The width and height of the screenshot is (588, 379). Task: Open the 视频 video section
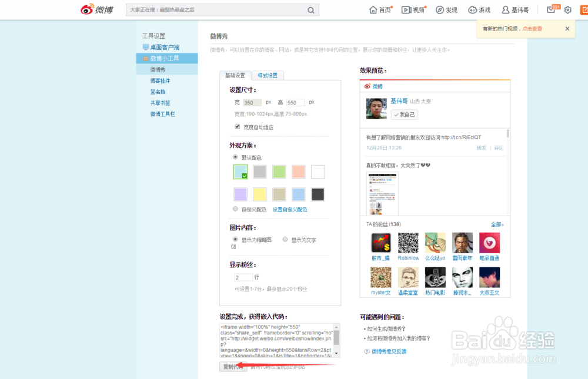pyautogui.click(x=413, y=10)
